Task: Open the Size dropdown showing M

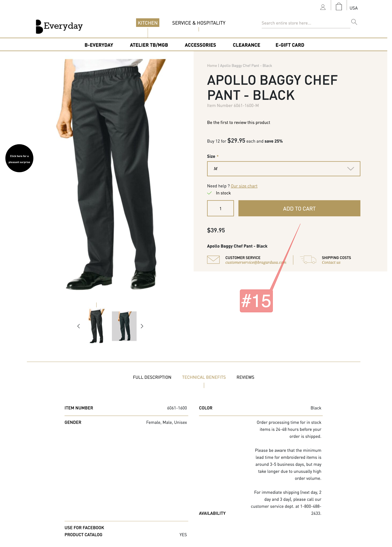Action: (x=283, y=169)
